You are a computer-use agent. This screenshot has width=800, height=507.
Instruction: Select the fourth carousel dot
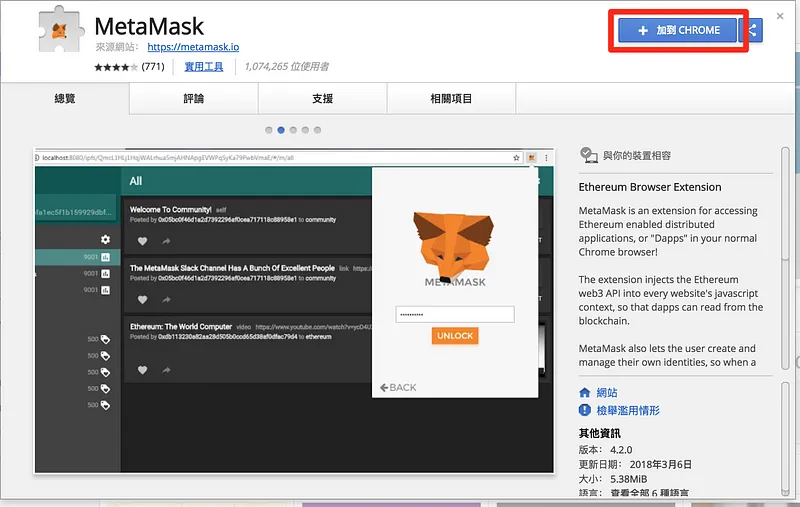click(305, 130)
